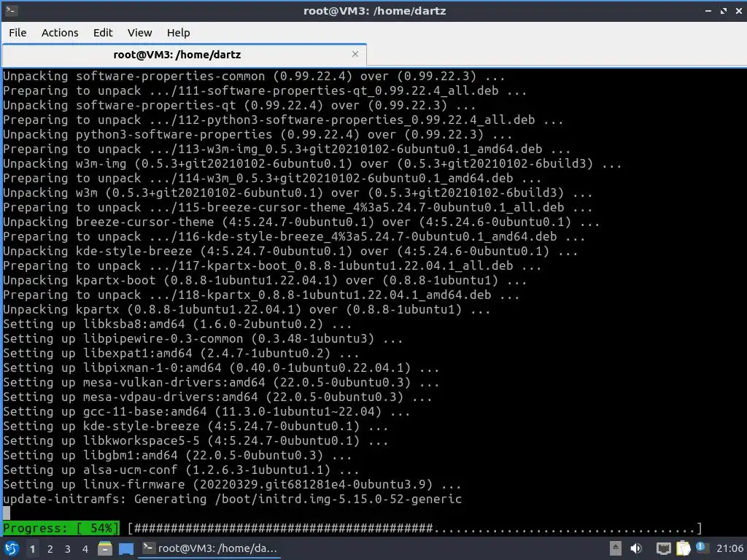Open the File menu
This screenshot has width=747, height=560.
tap(18, 32)
